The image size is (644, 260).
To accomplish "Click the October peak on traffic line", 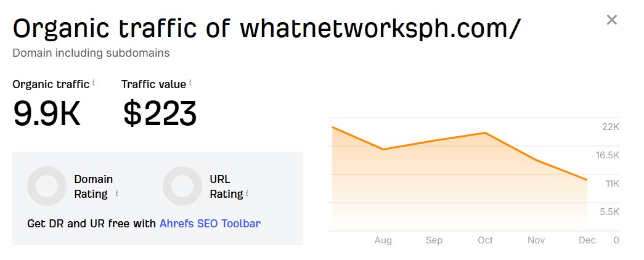I will click(x=486, y=132).
